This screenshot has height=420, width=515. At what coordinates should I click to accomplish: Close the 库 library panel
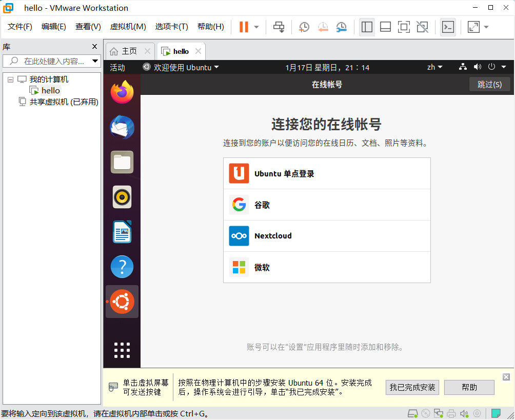click(94, 47)
